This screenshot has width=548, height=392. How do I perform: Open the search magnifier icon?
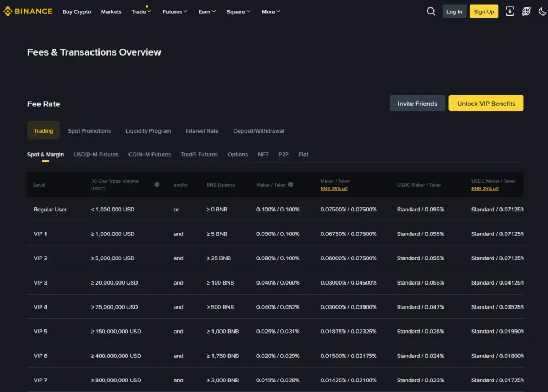pos(431,12)
